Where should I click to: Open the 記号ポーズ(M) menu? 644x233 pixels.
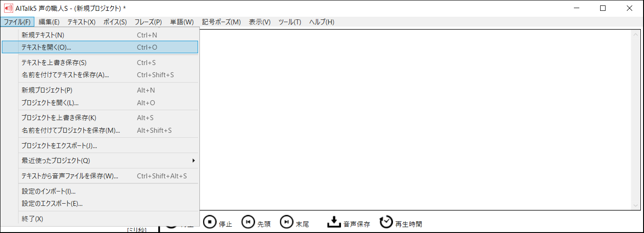221,22
